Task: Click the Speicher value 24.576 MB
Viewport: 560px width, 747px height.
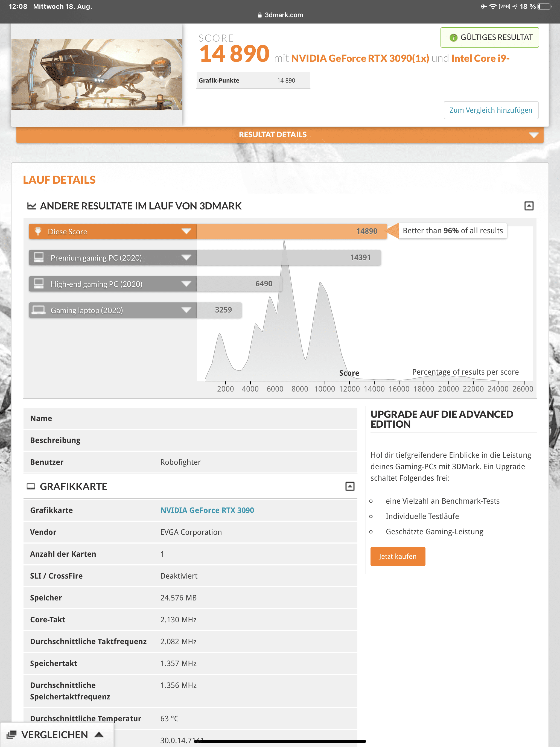Action: click(178, 598)
